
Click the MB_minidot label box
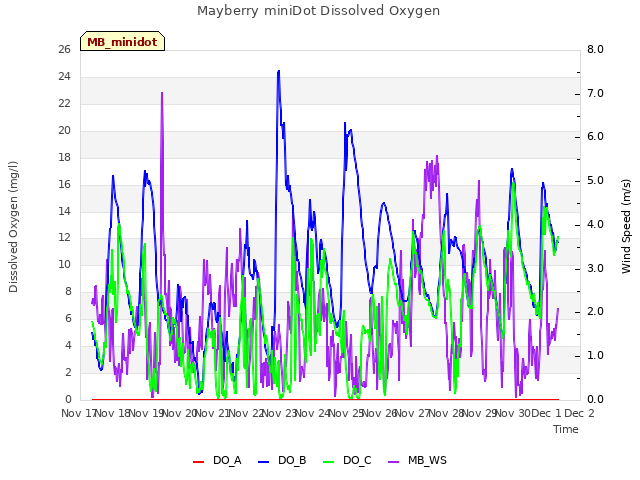point(122,41)
